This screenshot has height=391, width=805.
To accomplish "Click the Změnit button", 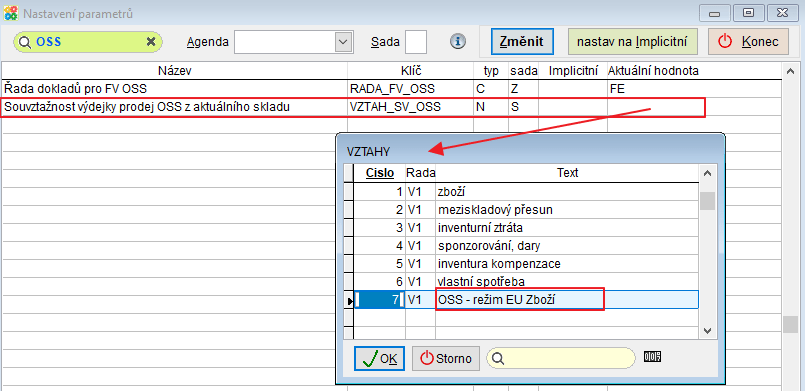I will [x=522, y=42].
